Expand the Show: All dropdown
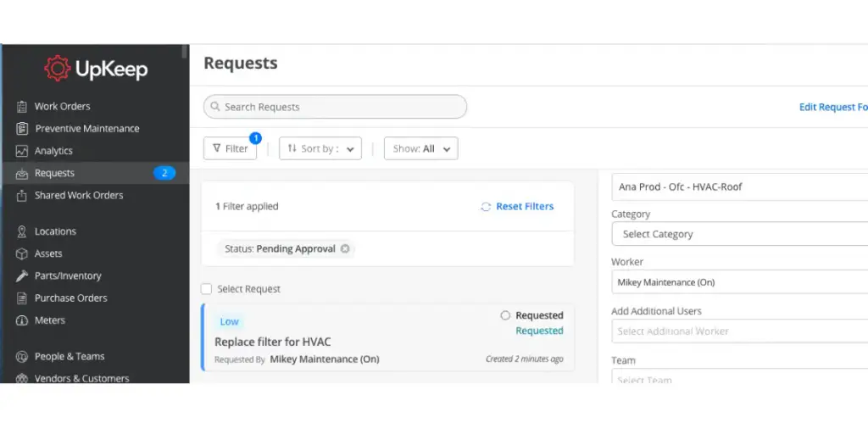Screen dimensions: 868x434 [x=420, y=148]
